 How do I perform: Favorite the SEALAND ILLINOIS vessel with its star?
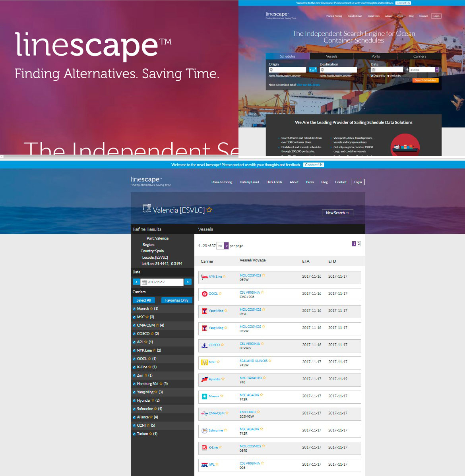coord(270,361)
